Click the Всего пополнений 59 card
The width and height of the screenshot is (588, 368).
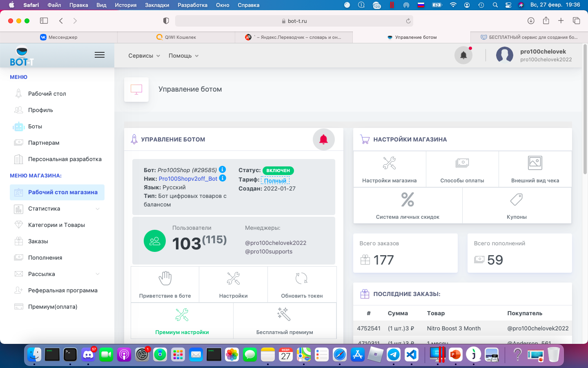pos(520,253)
